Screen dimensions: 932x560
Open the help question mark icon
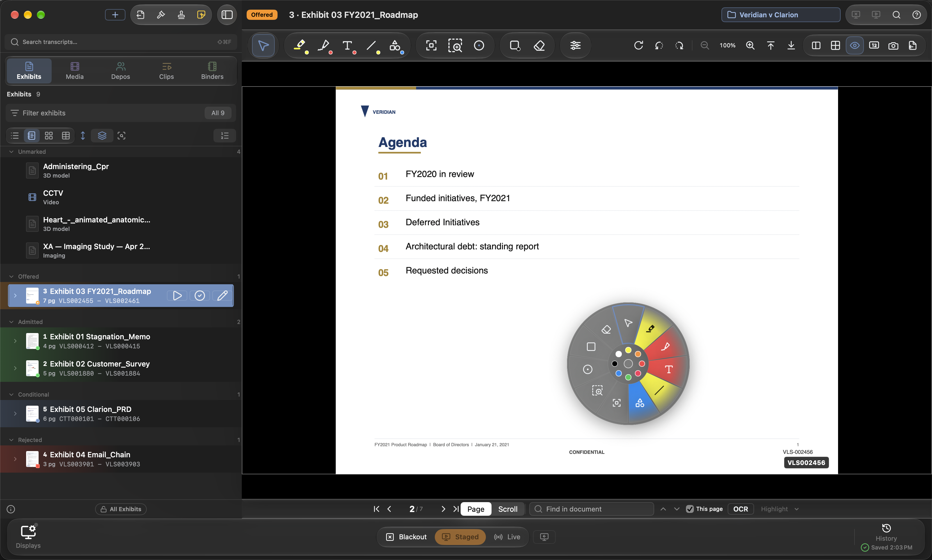pyautogui.click(x=916, y=15)
